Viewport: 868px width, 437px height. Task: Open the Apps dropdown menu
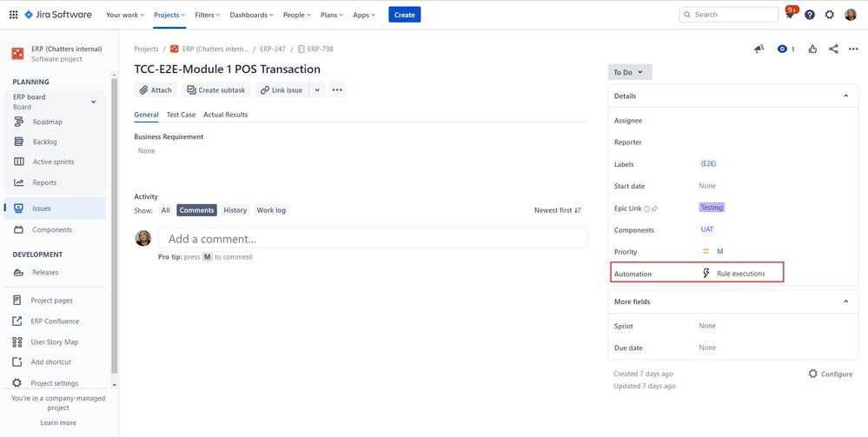[x=364, y=15]
